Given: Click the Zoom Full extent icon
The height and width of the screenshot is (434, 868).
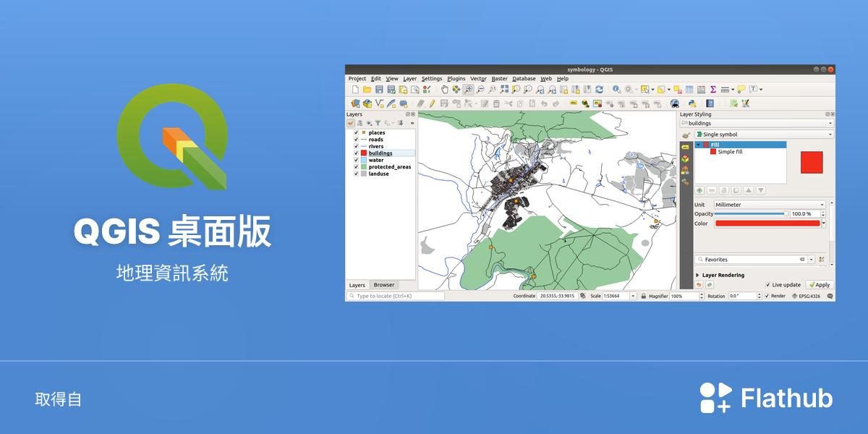Looking at the screenshot, I should point(504,89).
